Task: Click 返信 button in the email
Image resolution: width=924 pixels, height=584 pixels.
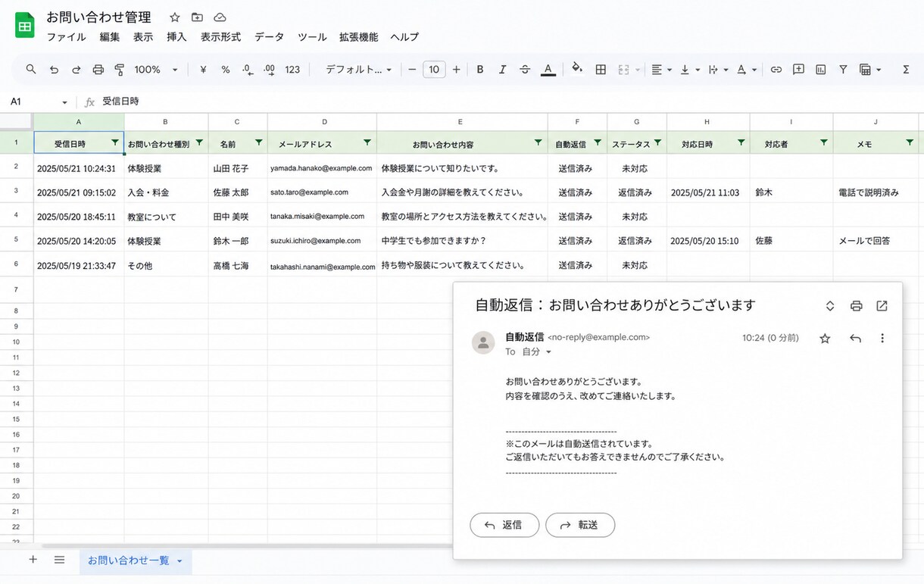Action: pyautogui.click(x=504, y=525)
